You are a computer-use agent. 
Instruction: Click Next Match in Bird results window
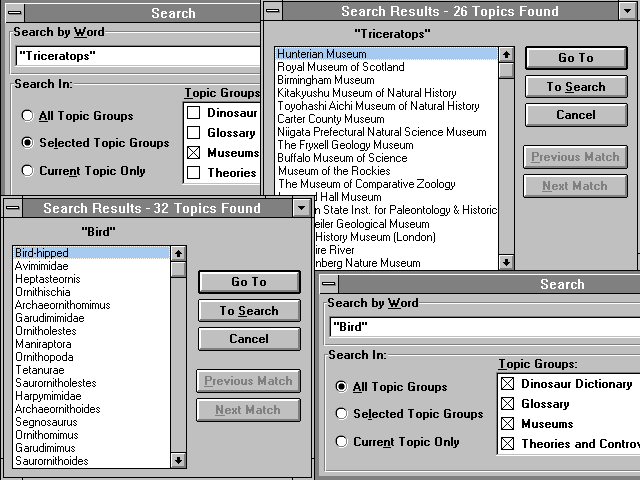coord(248,410)
